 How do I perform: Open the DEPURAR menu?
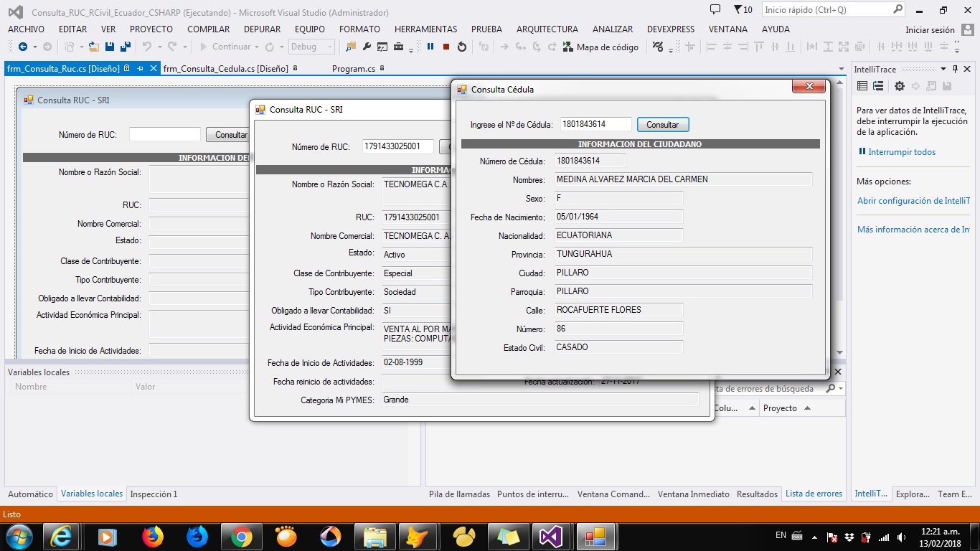tap(263, 29)
